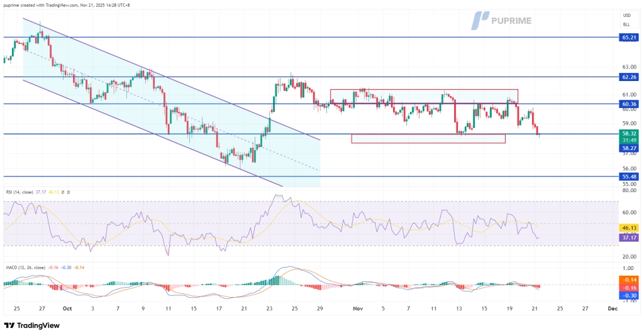
Task: Click the 62.26 price level label
Action: point(629,77)
